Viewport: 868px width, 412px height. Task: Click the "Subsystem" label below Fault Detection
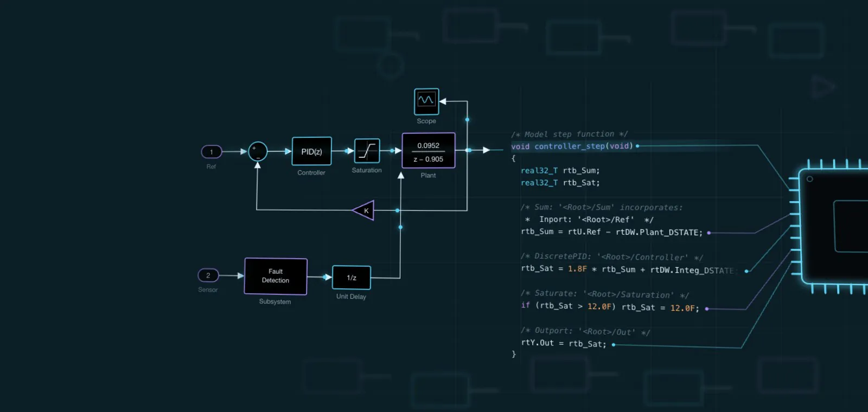tap(275, 301)
